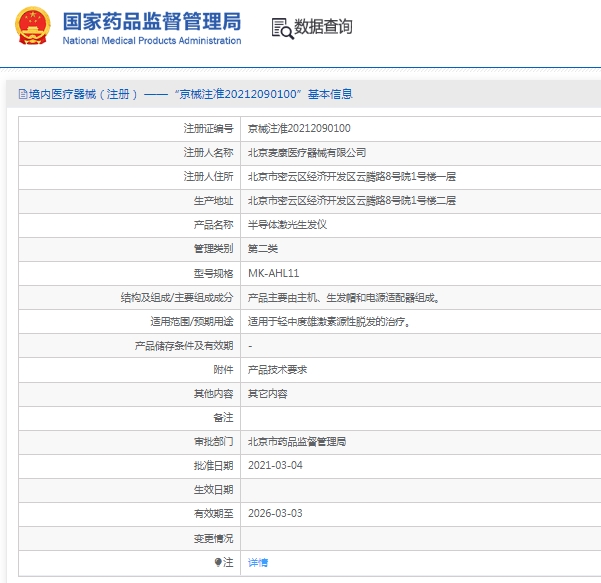
Task: Click the 附件 row label
Action: pos(223,370)
